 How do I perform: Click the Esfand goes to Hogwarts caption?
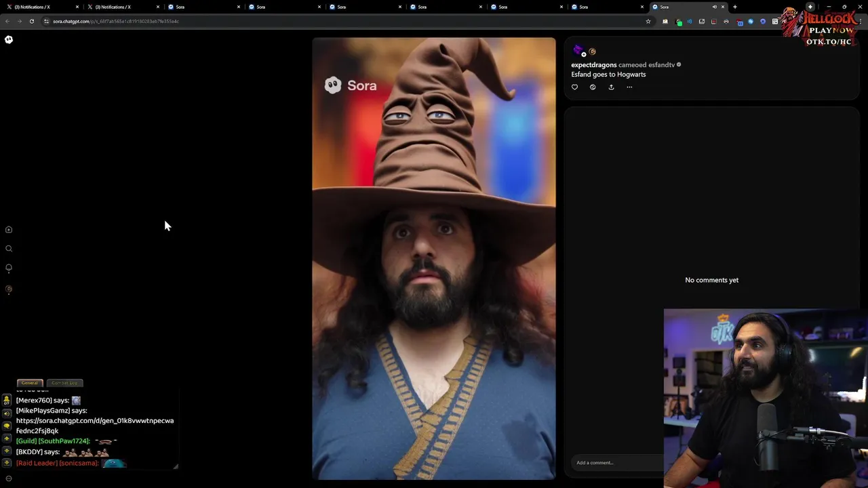(x=608, y=75)
